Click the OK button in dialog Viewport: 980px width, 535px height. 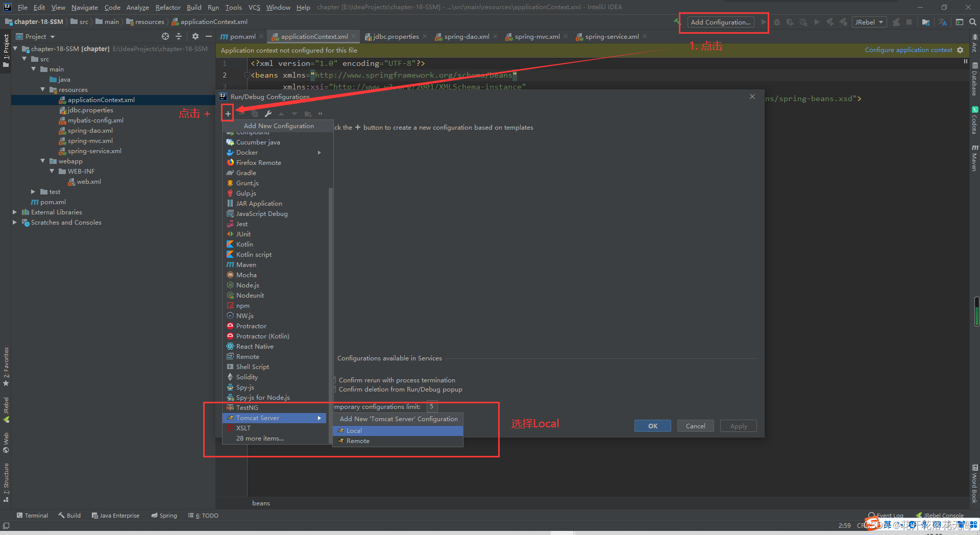click(652, 426)
